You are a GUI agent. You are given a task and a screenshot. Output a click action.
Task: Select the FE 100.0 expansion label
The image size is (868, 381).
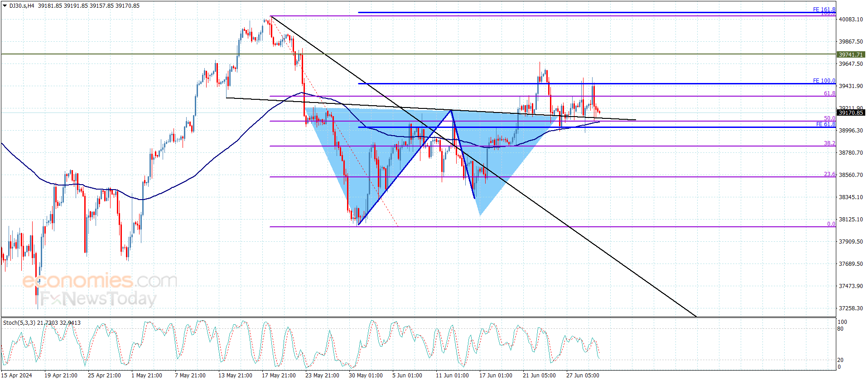click(x=824, y=81)
